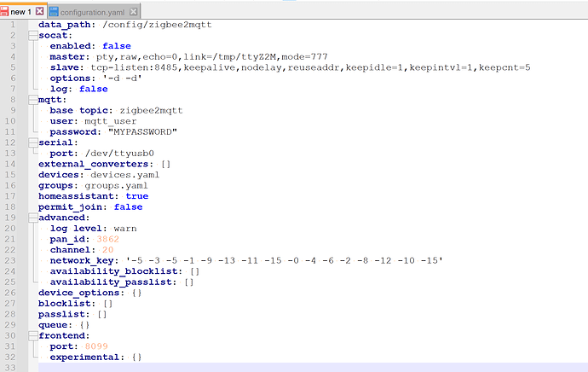Click the pan_id 3862 value
This screenshot has height=372, width=588.
pos(107,239)
